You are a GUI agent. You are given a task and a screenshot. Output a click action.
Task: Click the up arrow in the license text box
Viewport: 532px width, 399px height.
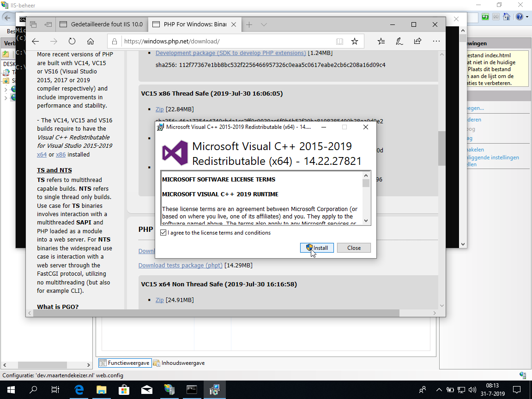(366, 175)
